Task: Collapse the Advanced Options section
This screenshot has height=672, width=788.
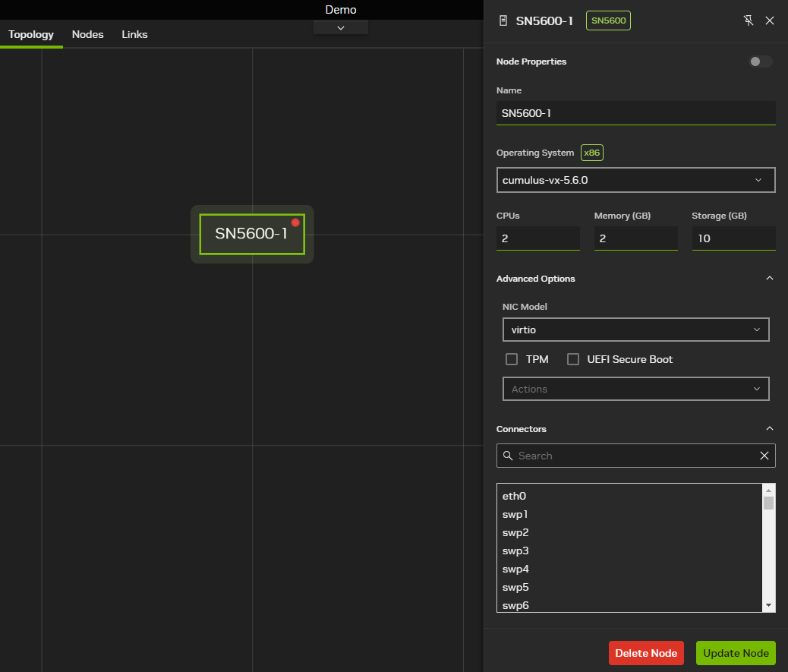Action: (x=769, y=279)
